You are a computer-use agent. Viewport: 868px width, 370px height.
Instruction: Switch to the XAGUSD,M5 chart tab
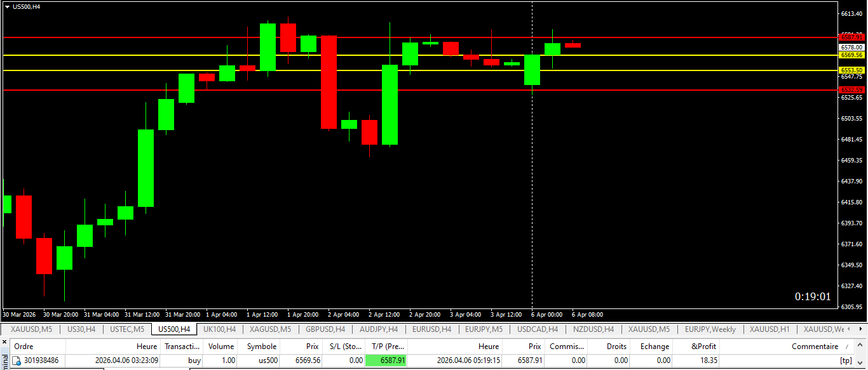tap(270, 329)
